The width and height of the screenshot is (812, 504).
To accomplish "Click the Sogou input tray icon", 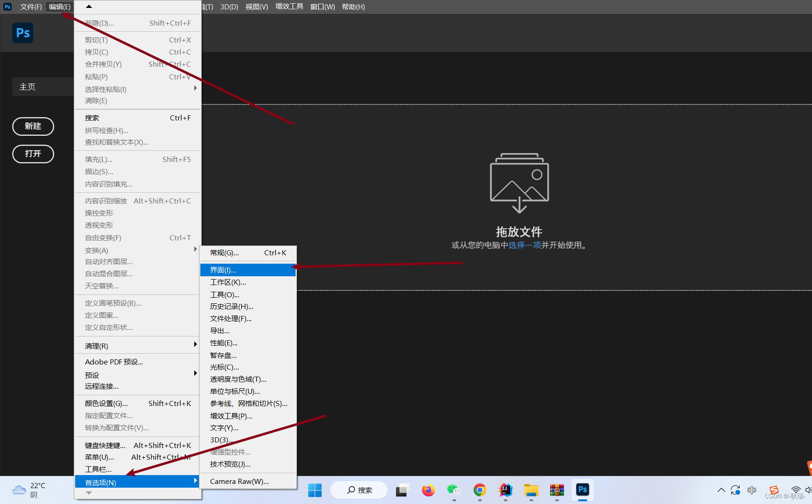I will [x=774, y=490].
